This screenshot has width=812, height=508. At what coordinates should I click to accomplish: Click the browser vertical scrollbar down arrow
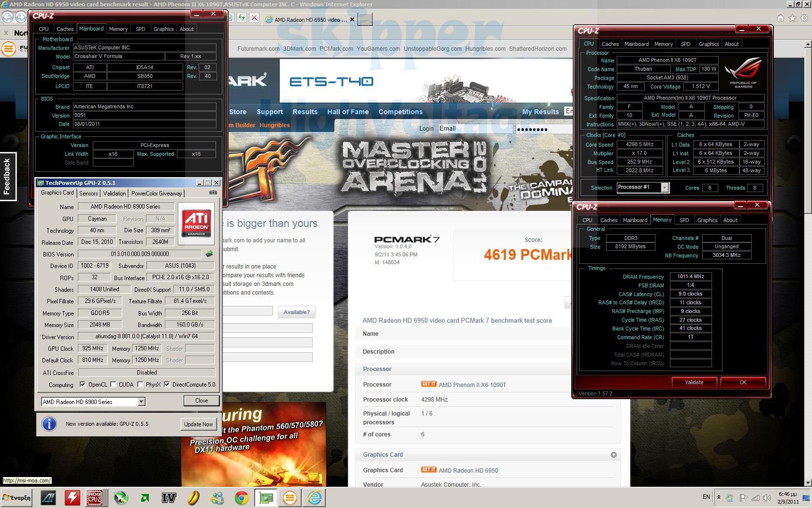pyautogui.click(x=808, y=482)
